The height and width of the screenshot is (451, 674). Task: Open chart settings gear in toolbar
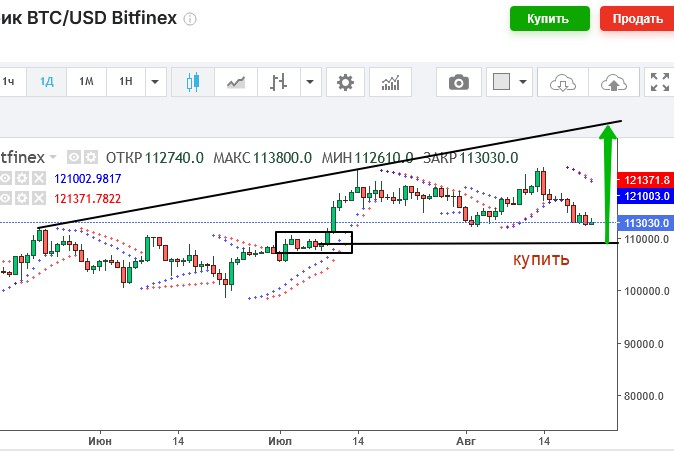click(x=345, y=82)
